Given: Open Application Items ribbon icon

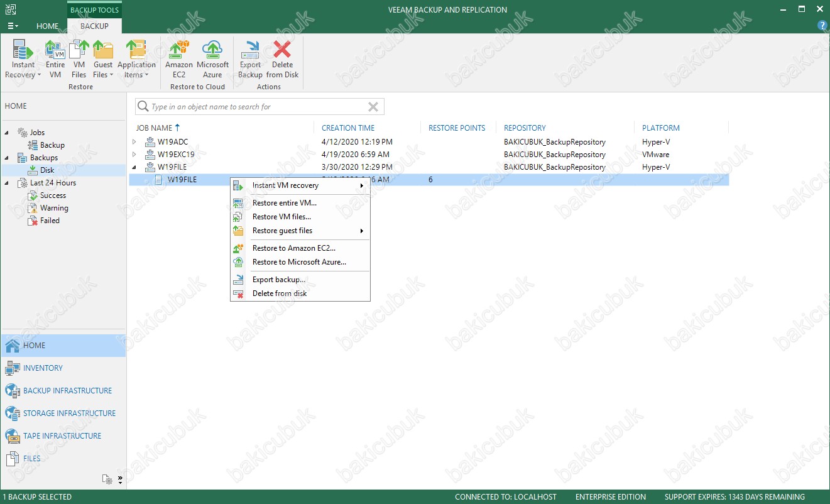Looking at the screenshot, I should click(136, 50).
